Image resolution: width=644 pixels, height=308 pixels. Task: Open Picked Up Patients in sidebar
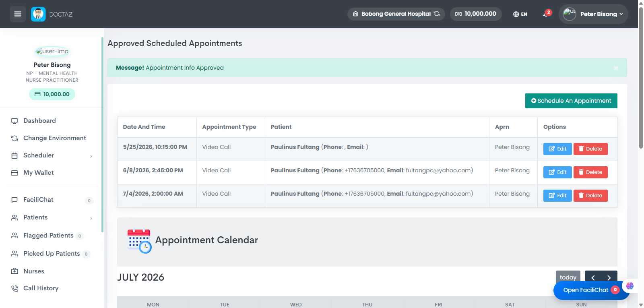coord(52,254)
